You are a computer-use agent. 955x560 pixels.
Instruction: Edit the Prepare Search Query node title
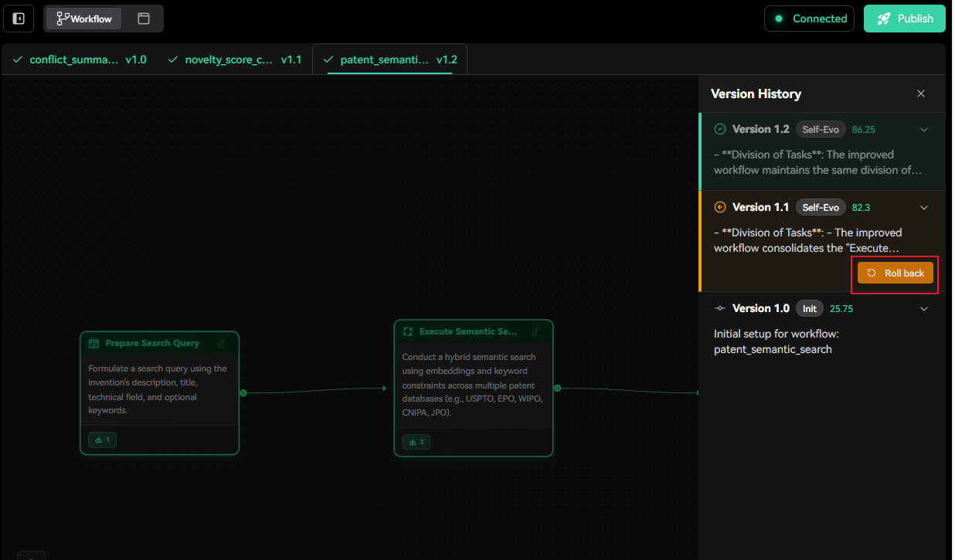tap(222, 344)
